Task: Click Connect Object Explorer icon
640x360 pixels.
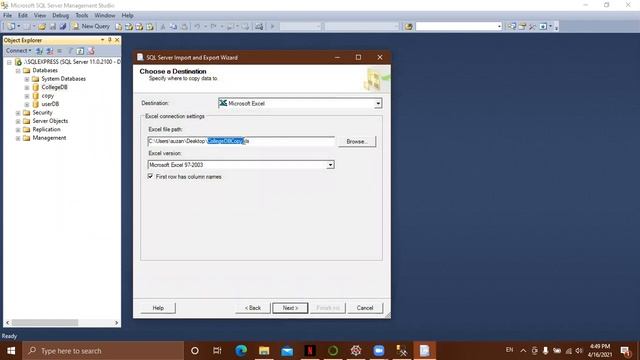Action: pos(39,51)
